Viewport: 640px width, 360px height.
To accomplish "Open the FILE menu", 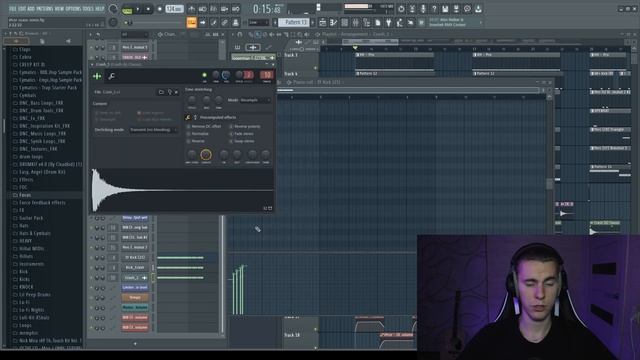I will [12, 9].
